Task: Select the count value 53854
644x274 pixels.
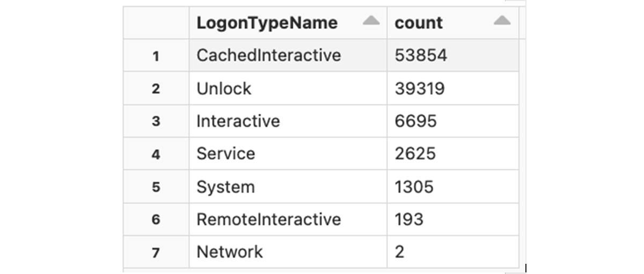Action: tap(421, 55)
